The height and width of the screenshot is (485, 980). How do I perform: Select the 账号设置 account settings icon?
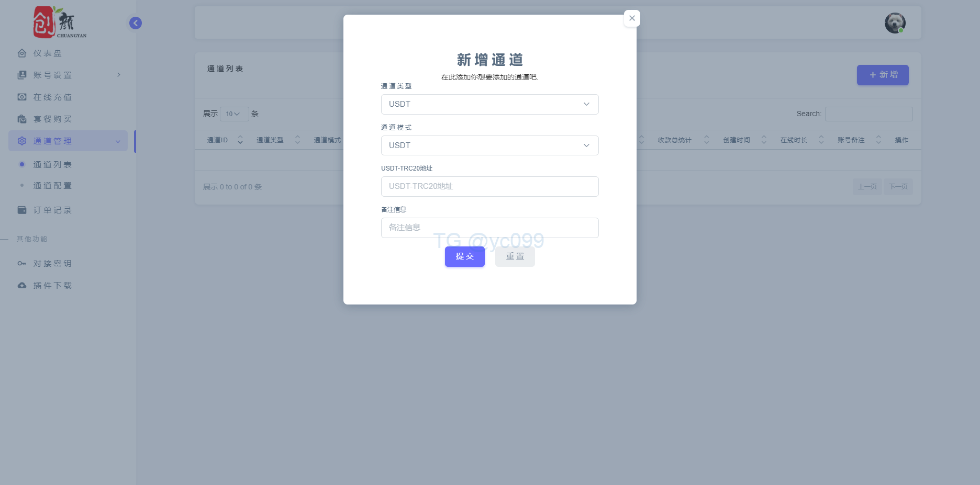coord(21,75)
